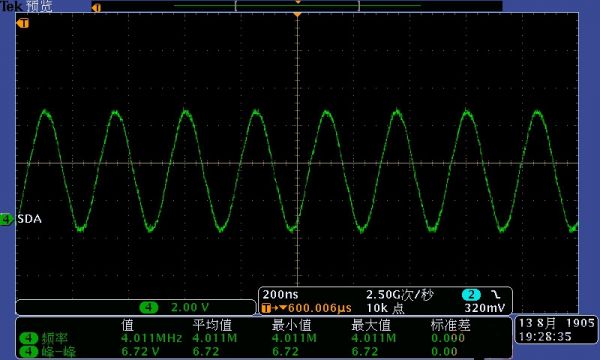The height and width of the screenshot is (360, 600).
Task: Click the 6.72 V peak-to-peak value
Action: click(x=140, y=352)
